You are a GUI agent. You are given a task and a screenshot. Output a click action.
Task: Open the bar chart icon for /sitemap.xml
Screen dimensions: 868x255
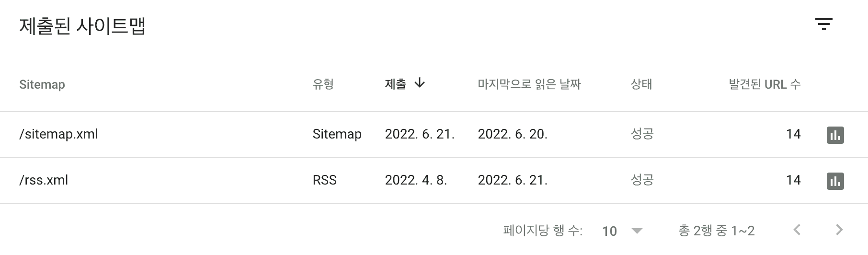[835, 135]
